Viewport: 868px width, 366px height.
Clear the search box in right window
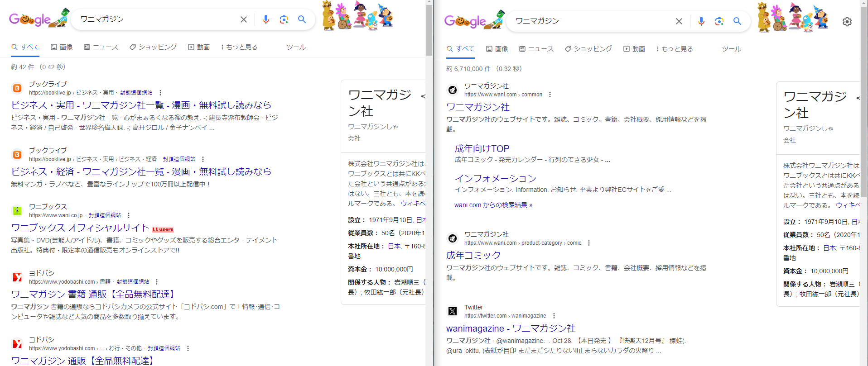click(x=679, y=21)
